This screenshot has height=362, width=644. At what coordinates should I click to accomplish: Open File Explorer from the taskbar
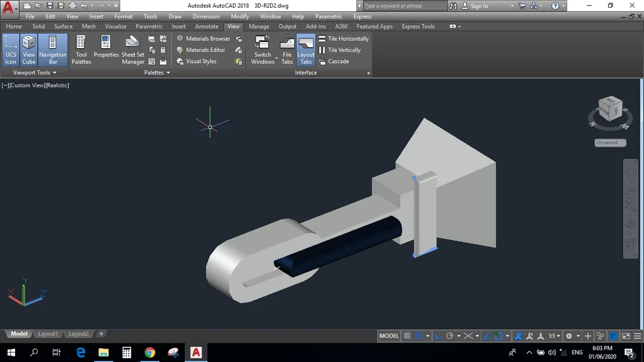103,352
